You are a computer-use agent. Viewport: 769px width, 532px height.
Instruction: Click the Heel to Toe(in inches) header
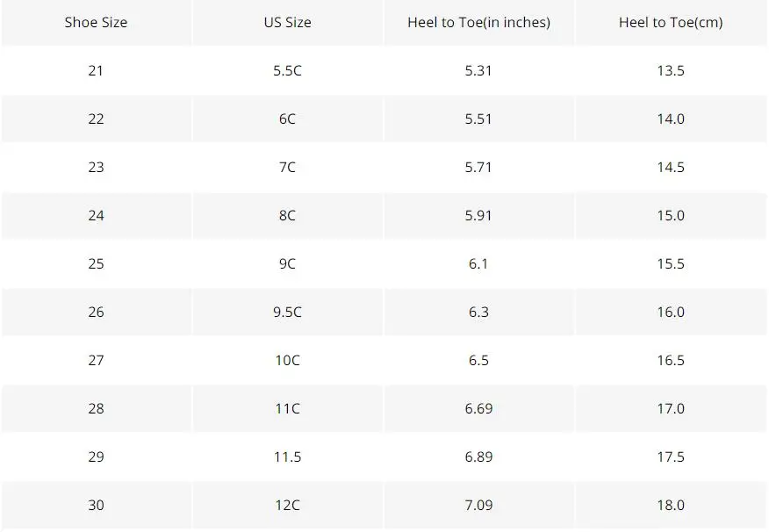click(478, 23)
